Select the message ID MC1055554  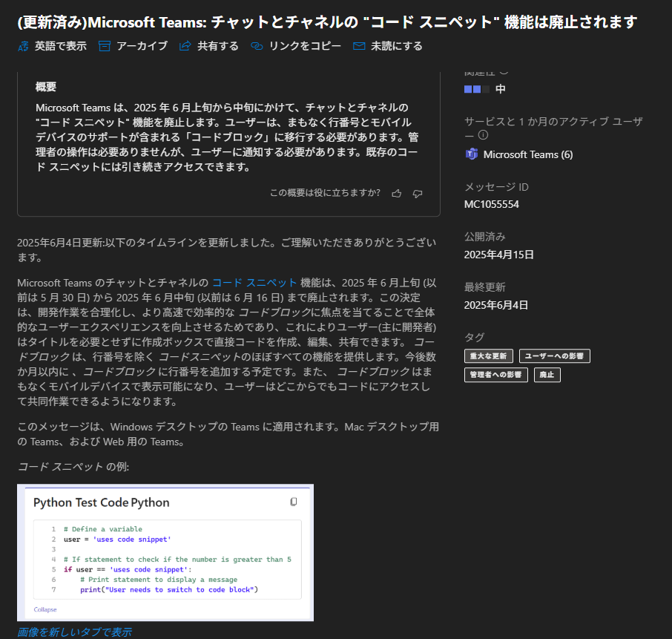pos(492,204)
